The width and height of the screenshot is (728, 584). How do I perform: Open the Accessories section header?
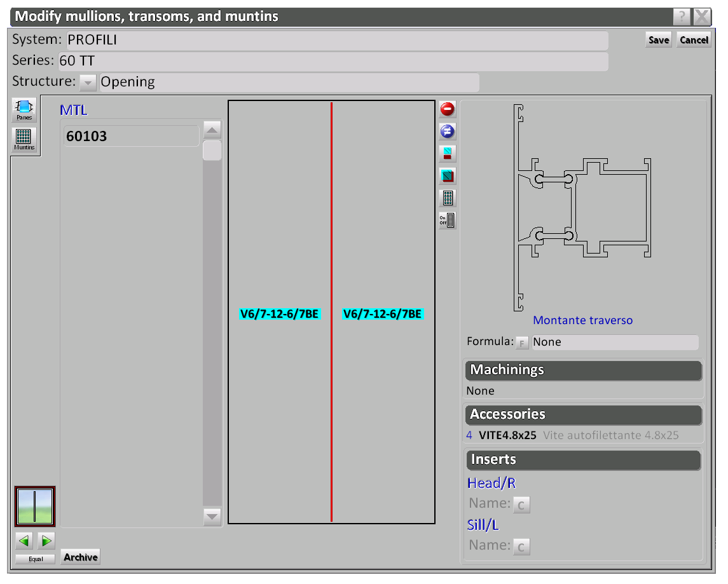(x=584, y=415)
